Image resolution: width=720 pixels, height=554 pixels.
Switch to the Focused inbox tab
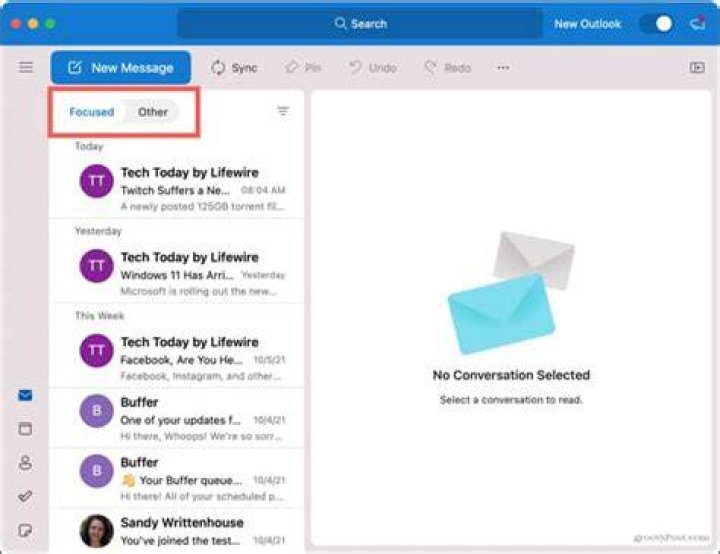[92, 112]
